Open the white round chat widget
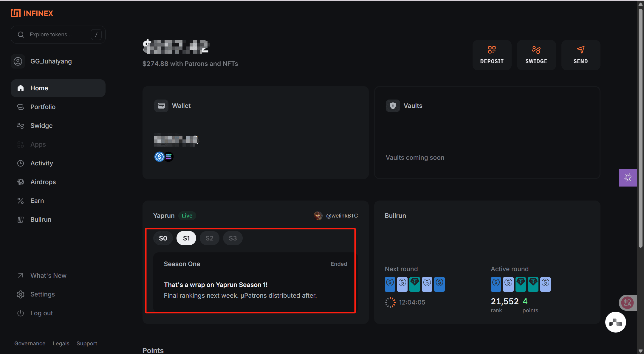644x354 pixels. click(x=616, y=322)
